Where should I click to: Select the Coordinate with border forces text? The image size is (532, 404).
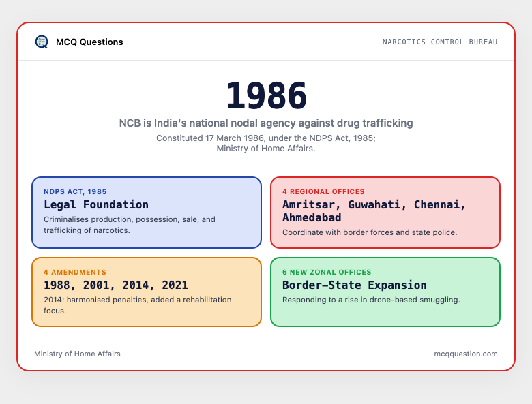[x=370, y=232]
